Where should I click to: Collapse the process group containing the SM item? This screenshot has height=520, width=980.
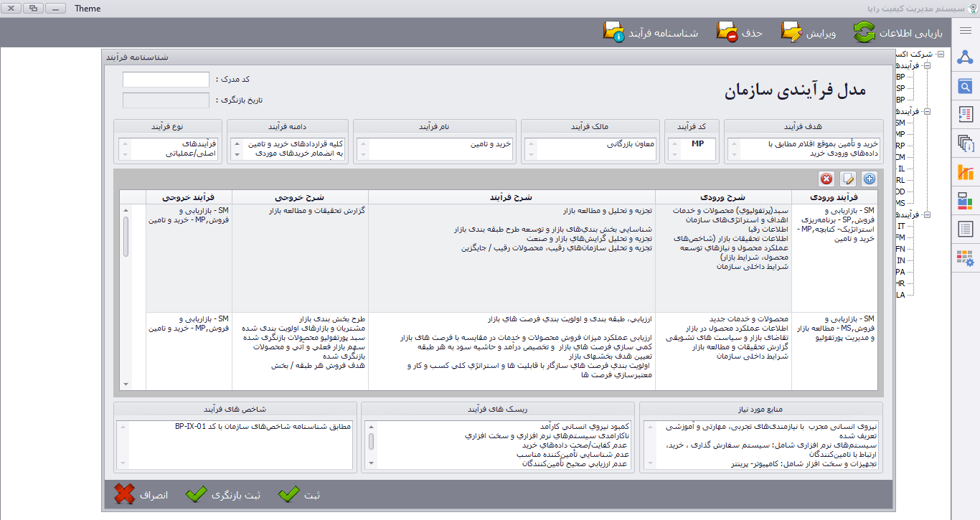coord(927,111)
